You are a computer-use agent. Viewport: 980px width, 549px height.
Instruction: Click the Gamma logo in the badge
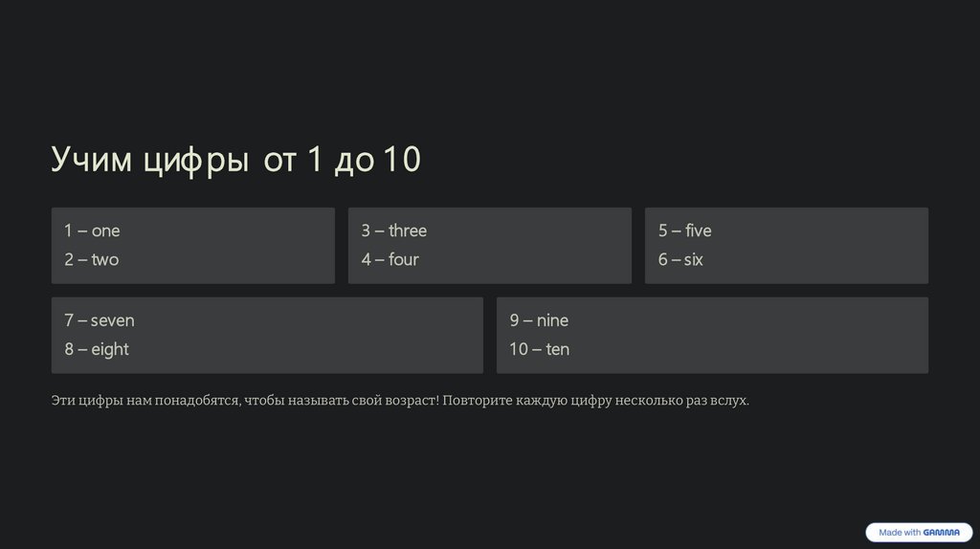click(x=942, y=533)
